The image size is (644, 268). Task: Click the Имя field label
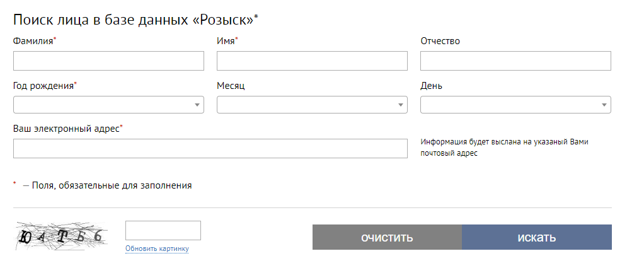[x=226, y=42]
